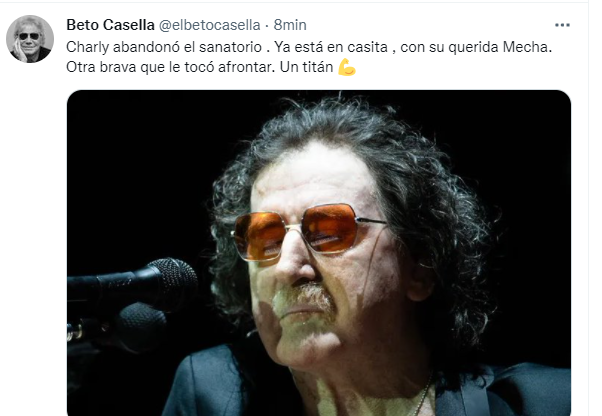
Task: Click the dot separator before the timestamp
Action: pyautogui.click(x=267, y=25)
